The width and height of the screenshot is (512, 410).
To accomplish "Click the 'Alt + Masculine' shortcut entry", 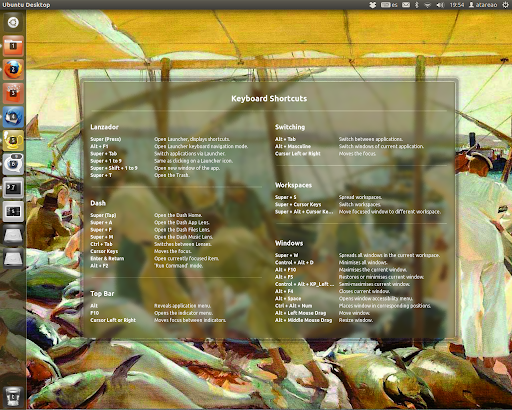I will tap(293, 146).
